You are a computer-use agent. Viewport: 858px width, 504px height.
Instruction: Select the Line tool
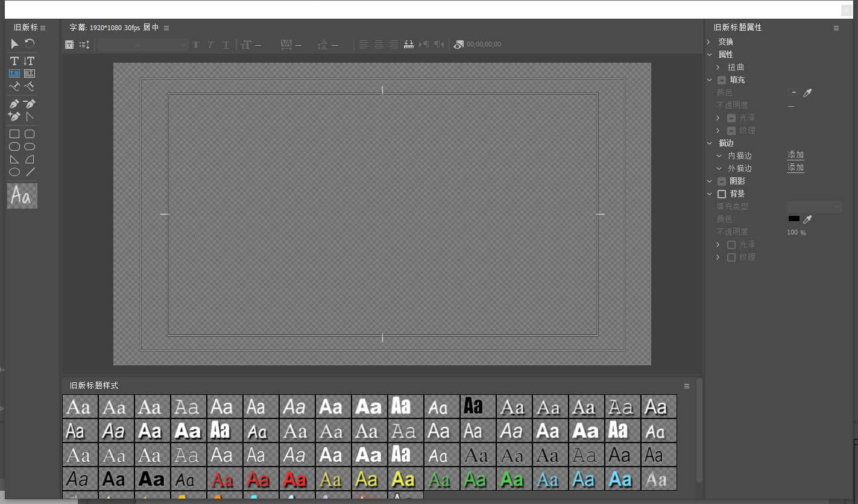tap(30, 172)
